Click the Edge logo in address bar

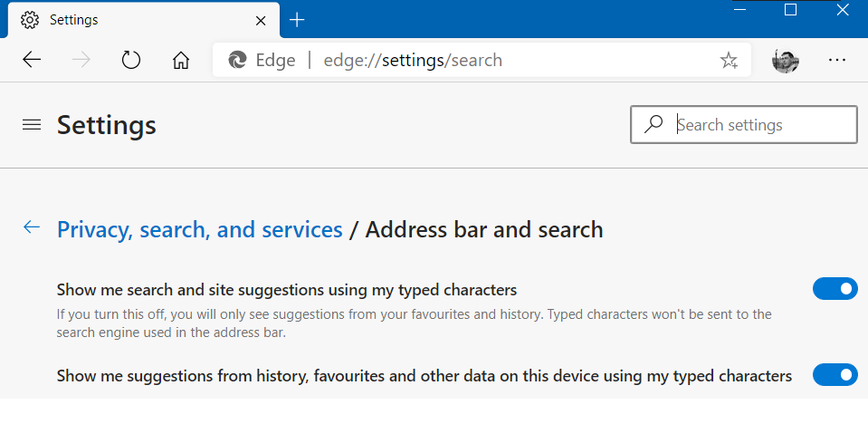(237, 60)
